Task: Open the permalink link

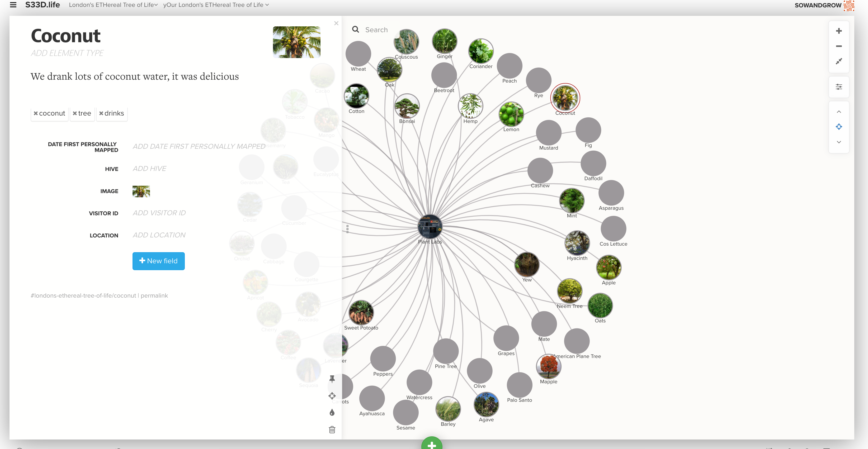Action: pyautogui.click(x=154, y=295)
